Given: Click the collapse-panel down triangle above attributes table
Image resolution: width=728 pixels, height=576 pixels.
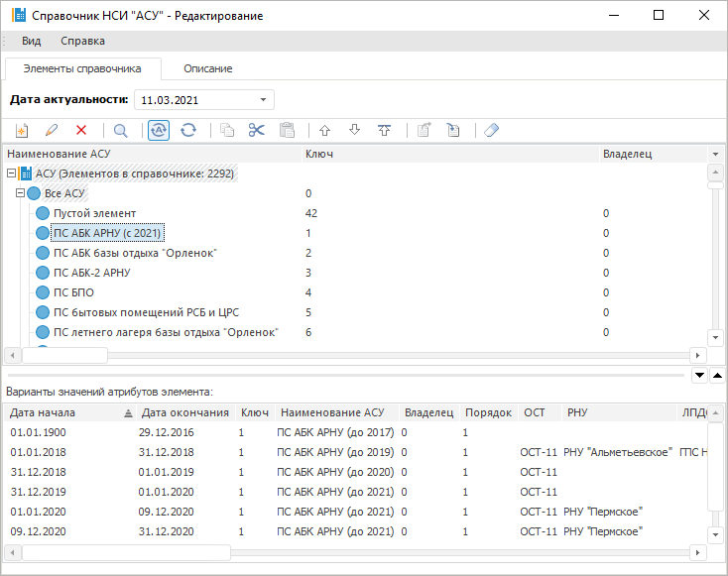Looking at the screenshot, I should [699, 375].
